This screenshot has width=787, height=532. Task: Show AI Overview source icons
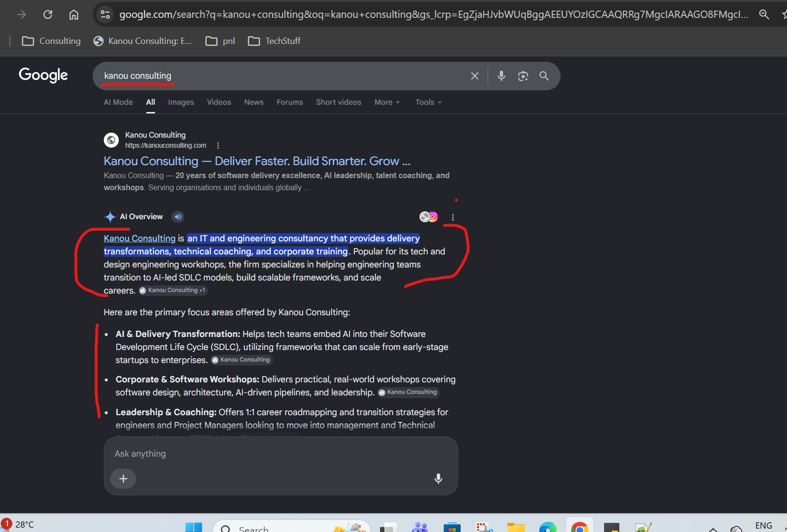[429, 217]
